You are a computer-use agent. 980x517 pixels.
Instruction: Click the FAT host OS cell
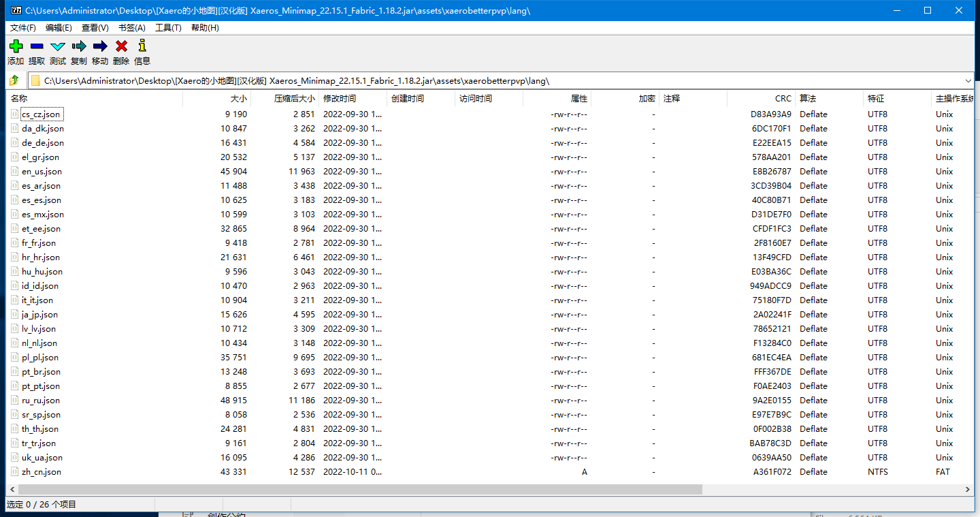[943, 472]
